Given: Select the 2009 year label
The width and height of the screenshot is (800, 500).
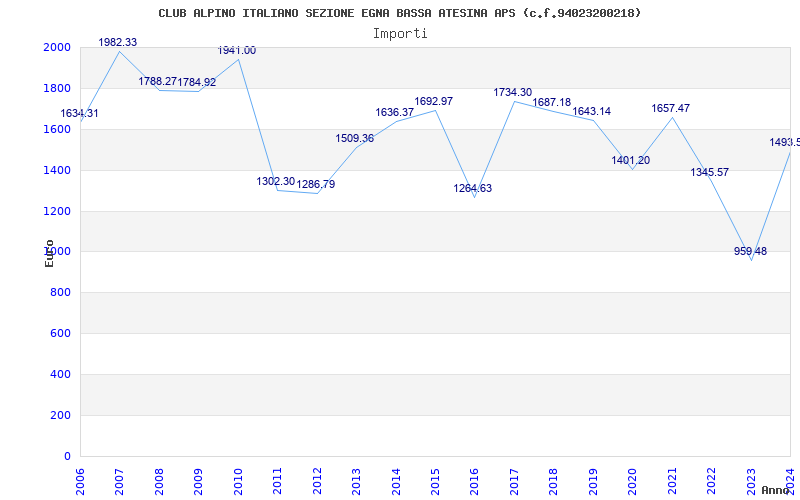Looking at the screenshot, I should point(198,481).
